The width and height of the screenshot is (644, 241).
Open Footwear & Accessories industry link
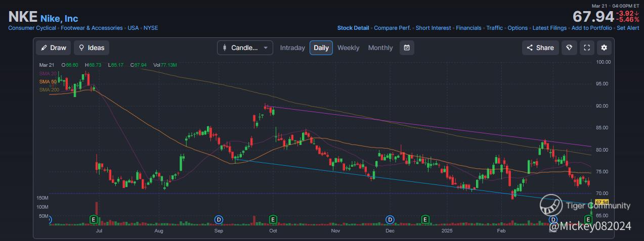(x=92, y=28)
